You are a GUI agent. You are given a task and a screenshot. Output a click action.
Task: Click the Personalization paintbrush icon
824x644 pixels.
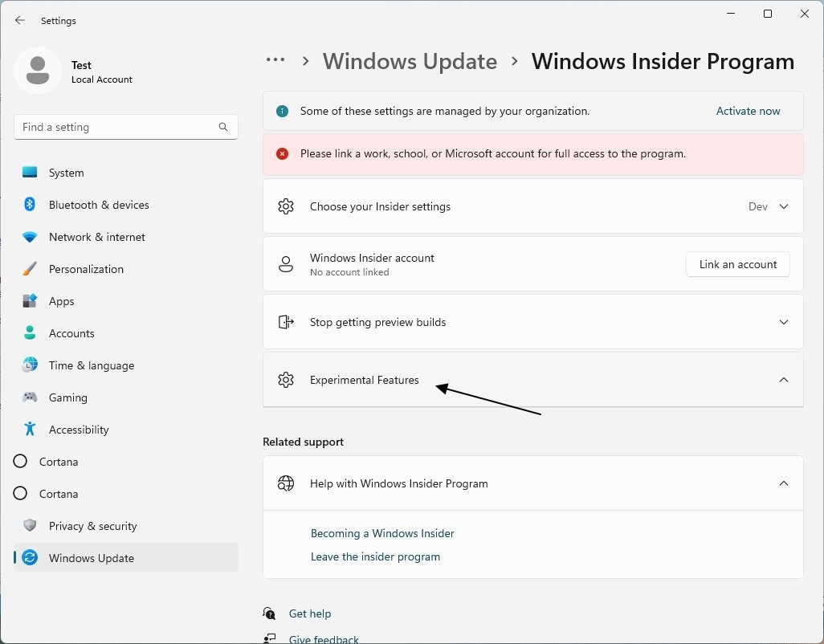click(30, 269)
